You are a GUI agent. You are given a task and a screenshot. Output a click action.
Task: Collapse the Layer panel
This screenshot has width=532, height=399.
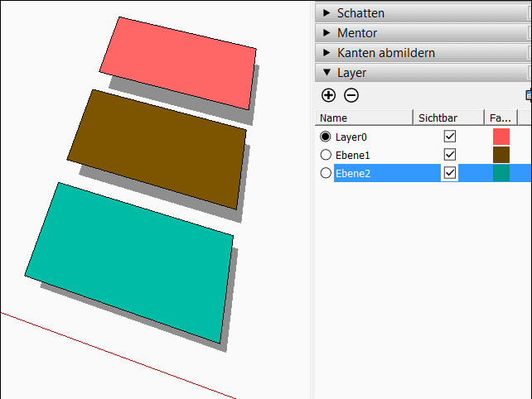pos(423,73)
